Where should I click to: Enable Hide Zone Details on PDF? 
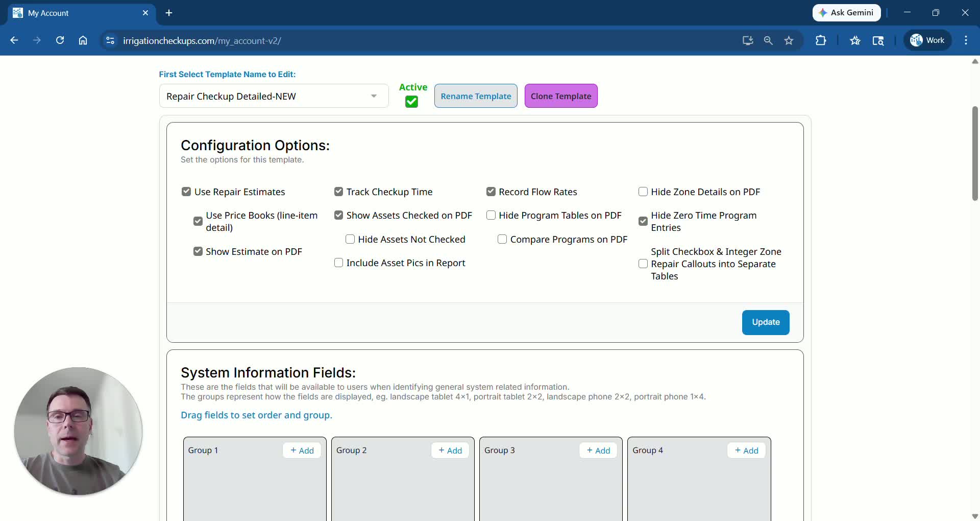(643, 192)
